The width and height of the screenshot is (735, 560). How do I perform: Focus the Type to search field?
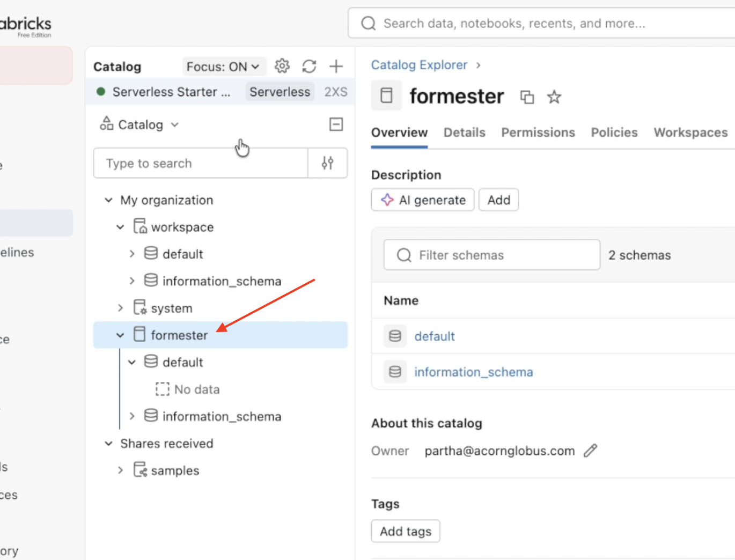pyautogui.click(x=201, y=163)
